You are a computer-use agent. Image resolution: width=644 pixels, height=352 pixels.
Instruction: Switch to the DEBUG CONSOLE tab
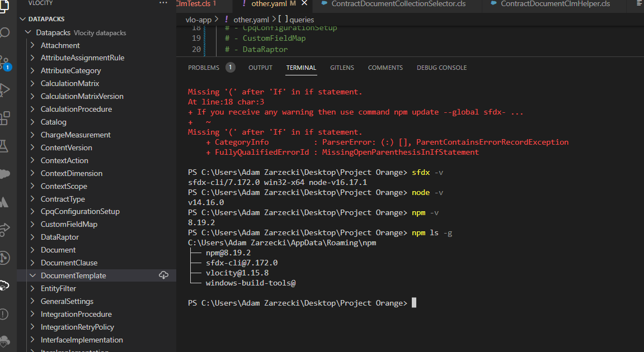point(441,67)
